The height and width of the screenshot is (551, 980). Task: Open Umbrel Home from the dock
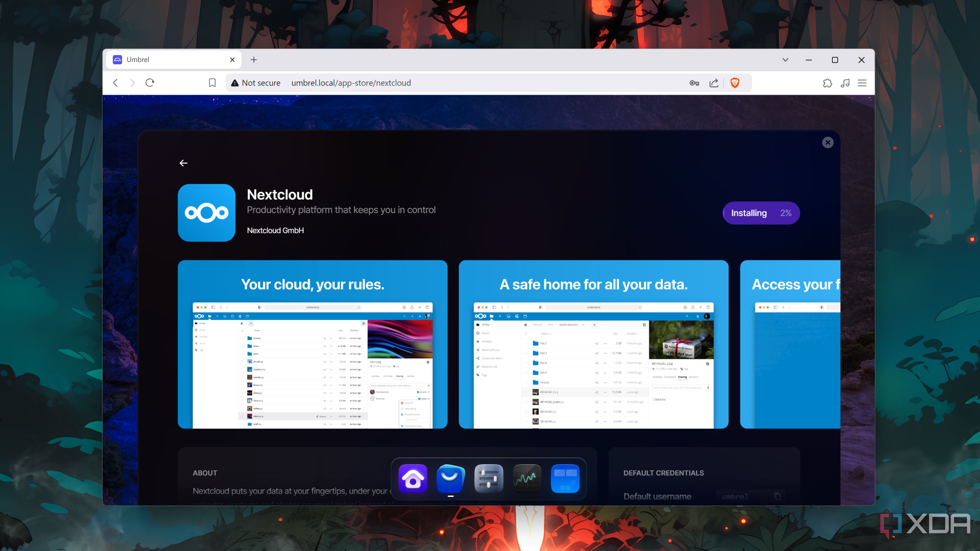tap(413, 478)
